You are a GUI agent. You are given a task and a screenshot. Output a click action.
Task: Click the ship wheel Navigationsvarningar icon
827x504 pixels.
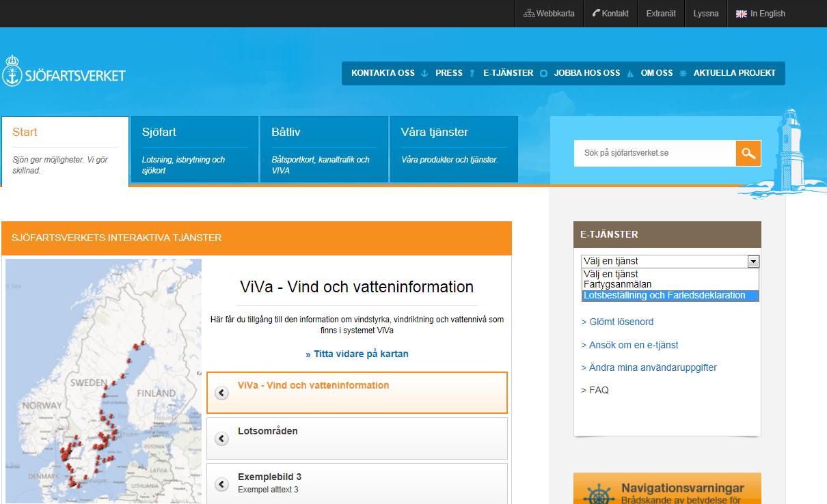[x=599, y=494]
